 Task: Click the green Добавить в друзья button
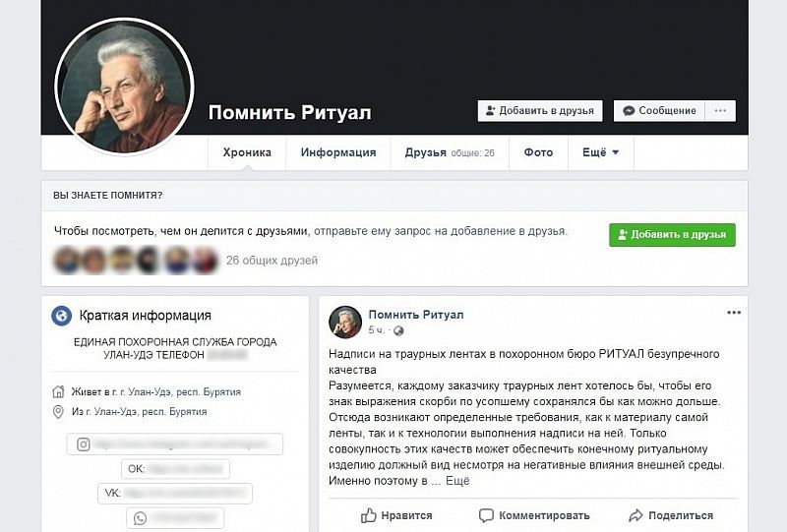point(672,234)
